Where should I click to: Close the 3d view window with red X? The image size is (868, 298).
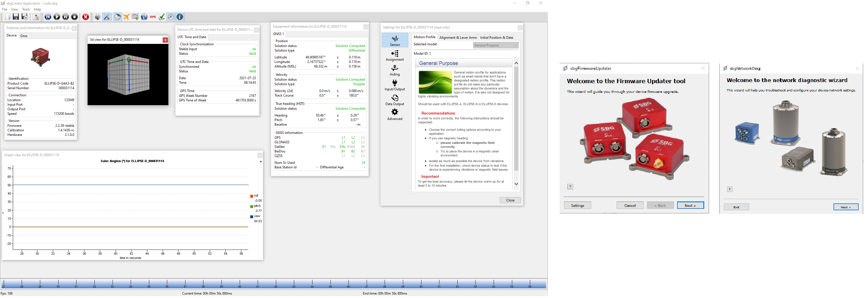(165, 40)
